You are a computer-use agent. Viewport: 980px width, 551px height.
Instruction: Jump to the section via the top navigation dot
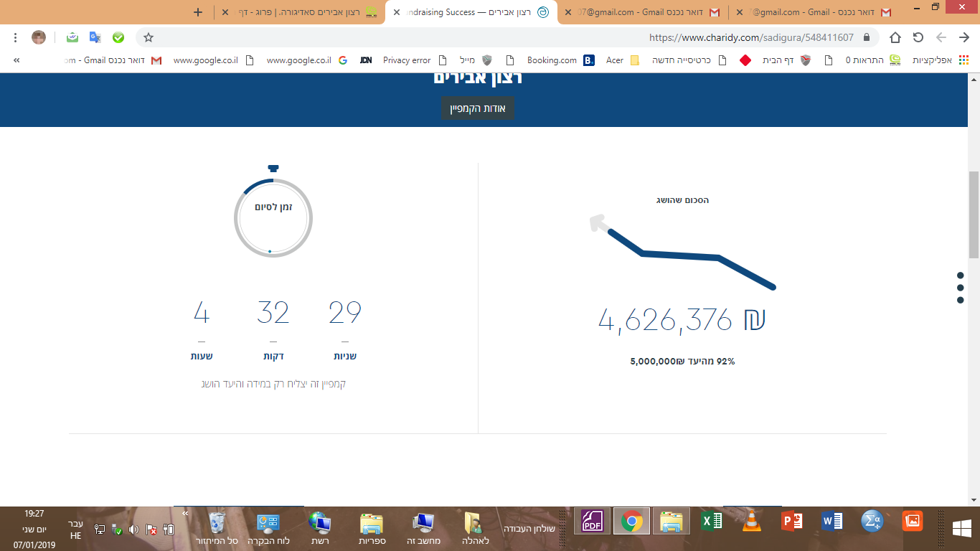click(961, 275)
